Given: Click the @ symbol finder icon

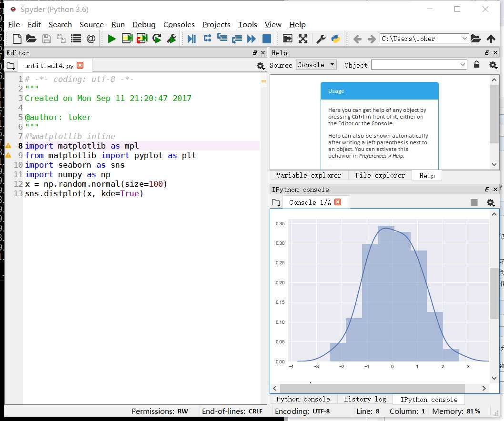Looking at the screenshot, I should pyautogui.click(x=91, y=39).
